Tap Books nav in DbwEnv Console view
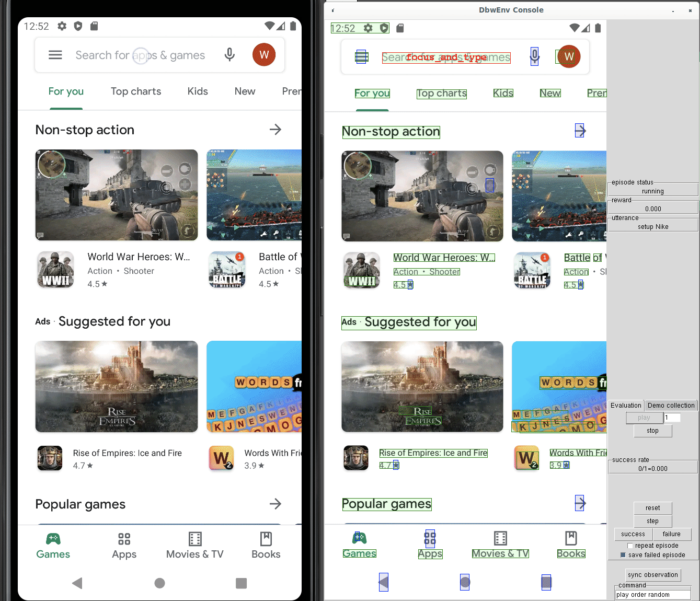Viewport: 700px width, 601px height. pos(571,546)
